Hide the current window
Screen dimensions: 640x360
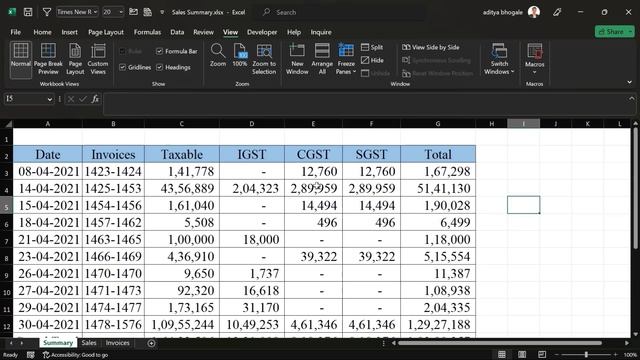[x=372, y=60]
